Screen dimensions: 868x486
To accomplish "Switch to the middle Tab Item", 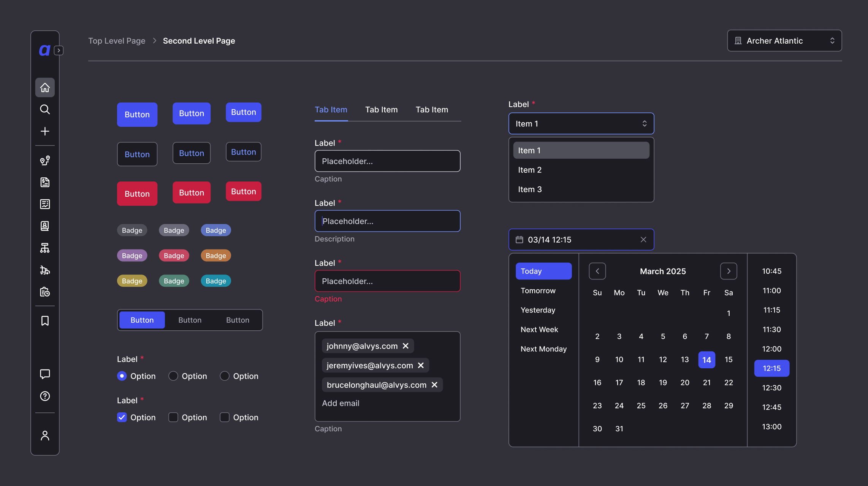I will pos(381,110).
